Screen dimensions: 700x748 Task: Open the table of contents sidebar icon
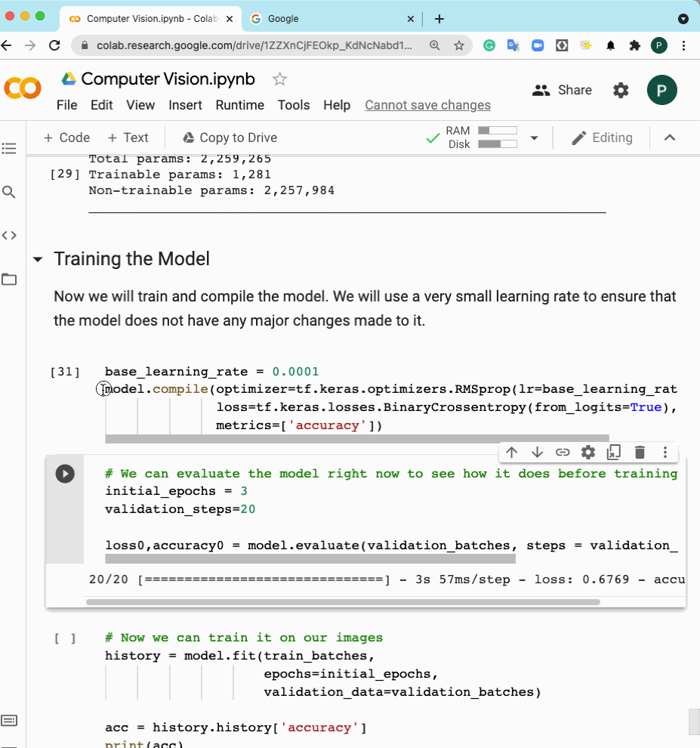click(9, 148)
